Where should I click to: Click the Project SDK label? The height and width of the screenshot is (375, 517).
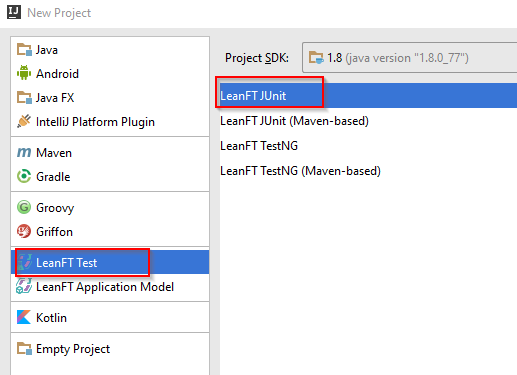pos(257,58)
